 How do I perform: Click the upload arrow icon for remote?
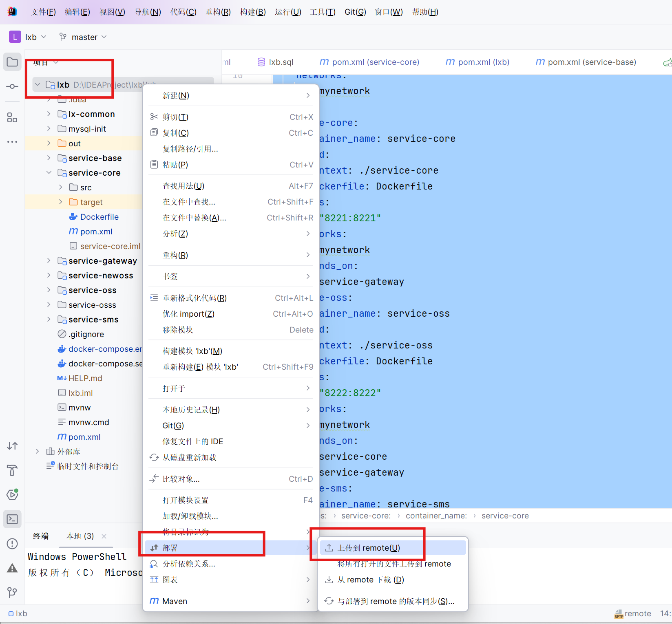tap(329, 548)
